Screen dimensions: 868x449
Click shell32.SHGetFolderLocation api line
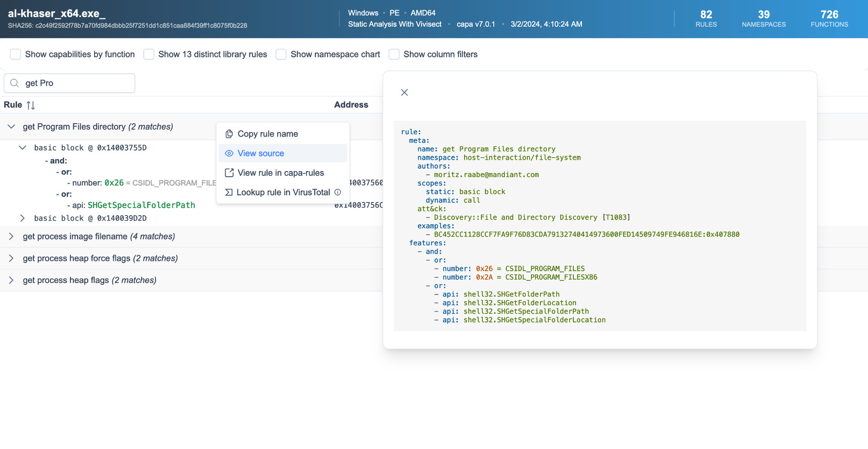point(505,303)
